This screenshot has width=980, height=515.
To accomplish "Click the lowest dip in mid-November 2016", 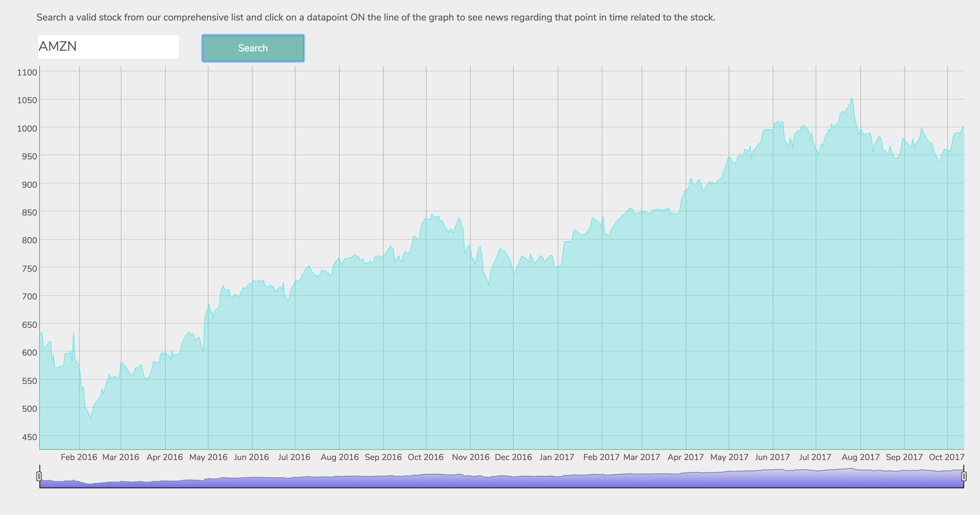I will click(489, 285).
